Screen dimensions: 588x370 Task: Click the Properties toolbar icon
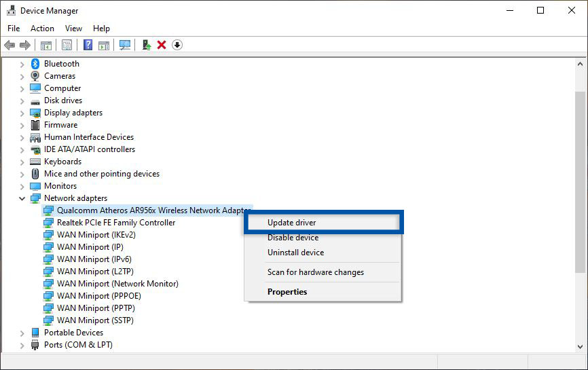[67, 45]
